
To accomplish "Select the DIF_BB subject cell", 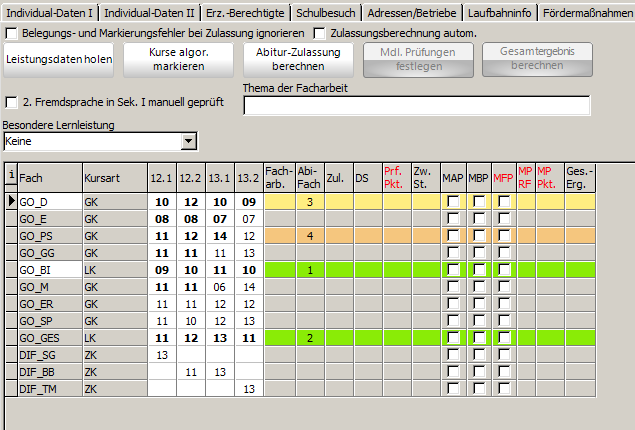I will (x=50, y=372).
